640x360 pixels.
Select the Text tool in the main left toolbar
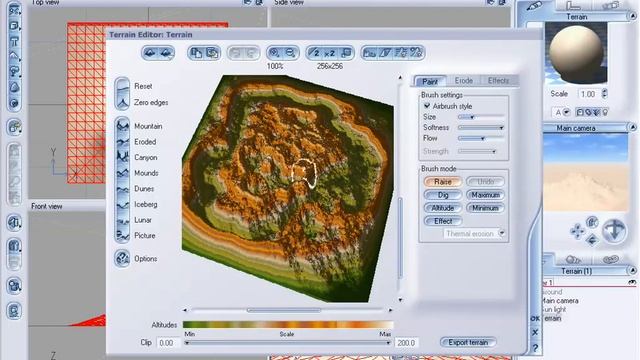14,42
